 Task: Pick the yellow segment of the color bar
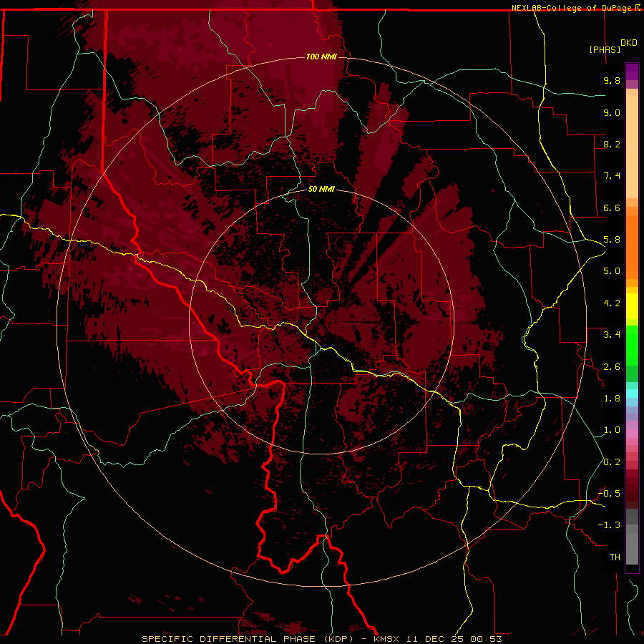632,306
